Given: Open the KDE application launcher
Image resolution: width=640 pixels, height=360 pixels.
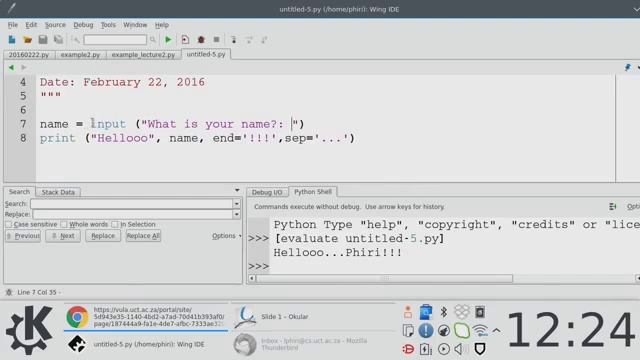Looking at the screenshot, I should [29, 330].
